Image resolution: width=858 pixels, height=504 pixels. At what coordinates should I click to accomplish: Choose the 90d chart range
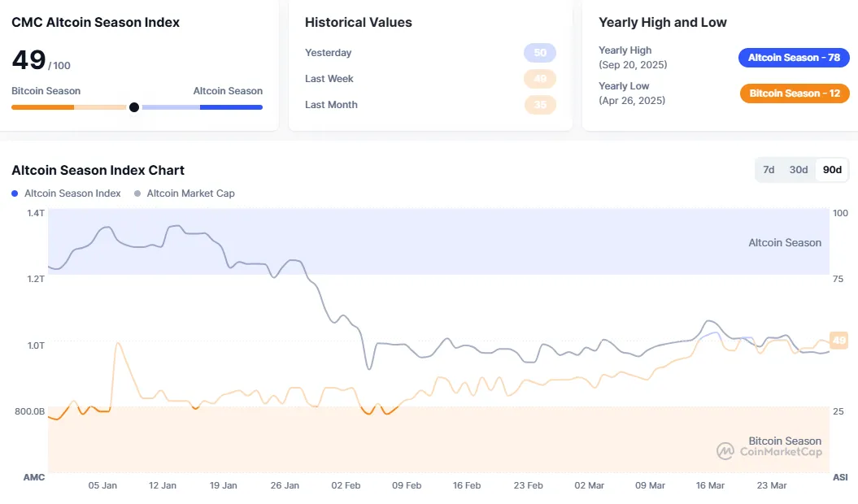click(832, 170)
